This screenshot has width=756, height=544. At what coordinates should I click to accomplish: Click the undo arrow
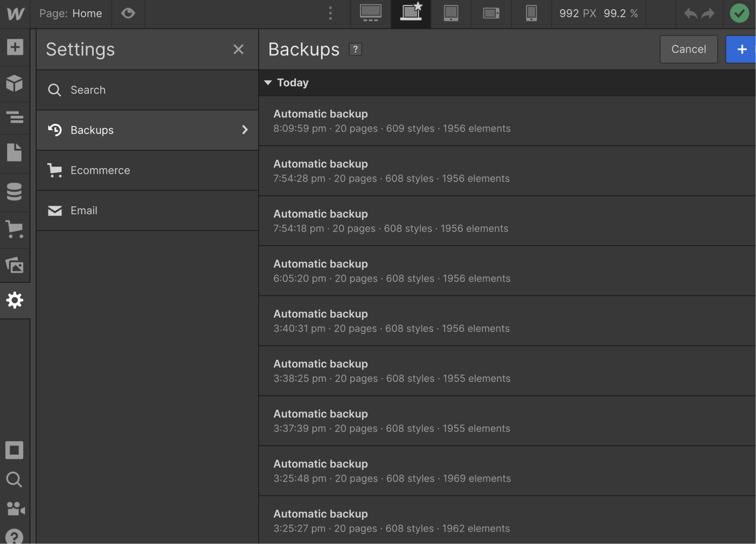pyautogui.click(x=691, y=13)
